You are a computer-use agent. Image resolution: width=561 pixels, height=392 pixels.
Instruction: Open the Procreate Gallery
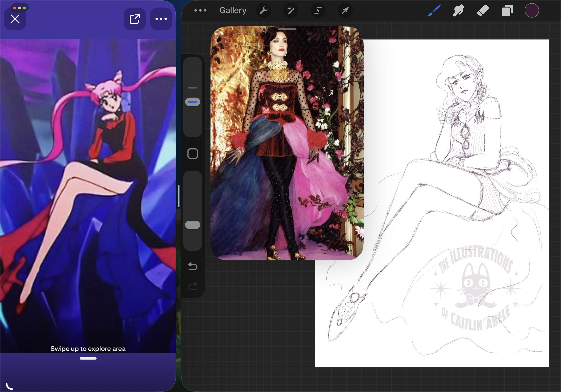[x=233, y=10]
